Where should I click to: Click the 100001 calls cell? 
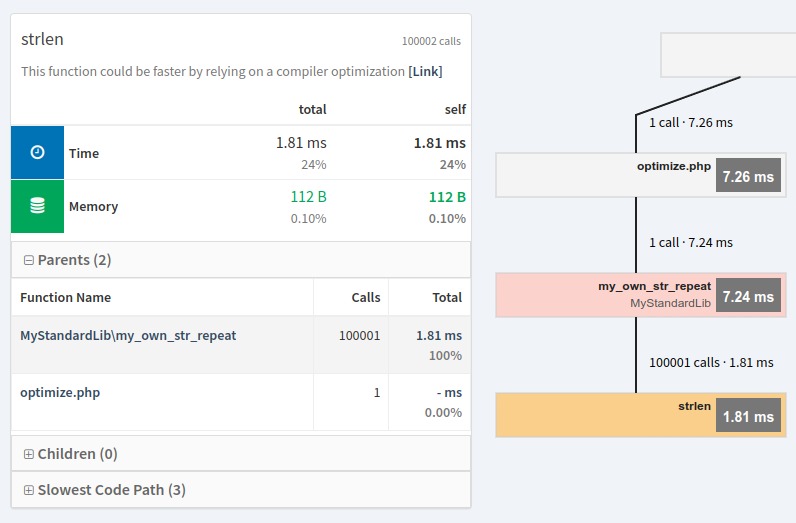[359, 336]
